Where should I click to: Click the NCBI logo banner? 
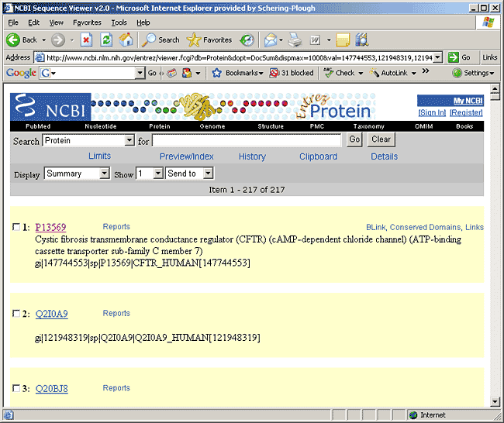coord(50,107)
